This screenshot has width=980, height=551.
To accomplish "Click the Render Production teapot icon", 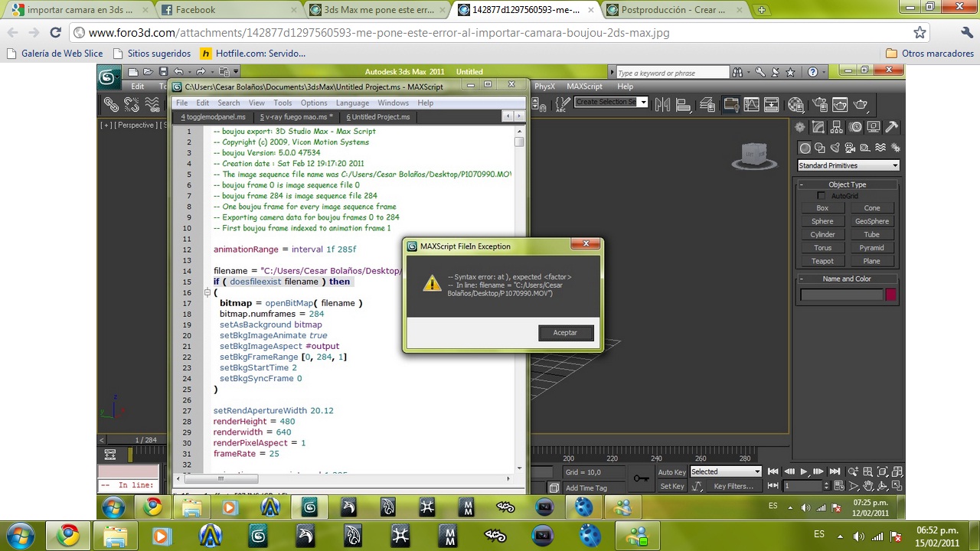I will 861,104.
